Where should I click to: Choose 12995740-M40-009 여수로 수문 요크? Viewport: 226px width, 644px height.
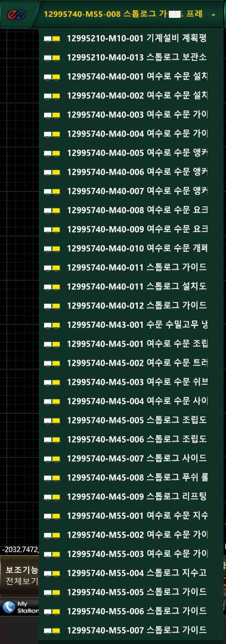pos(131,229)
